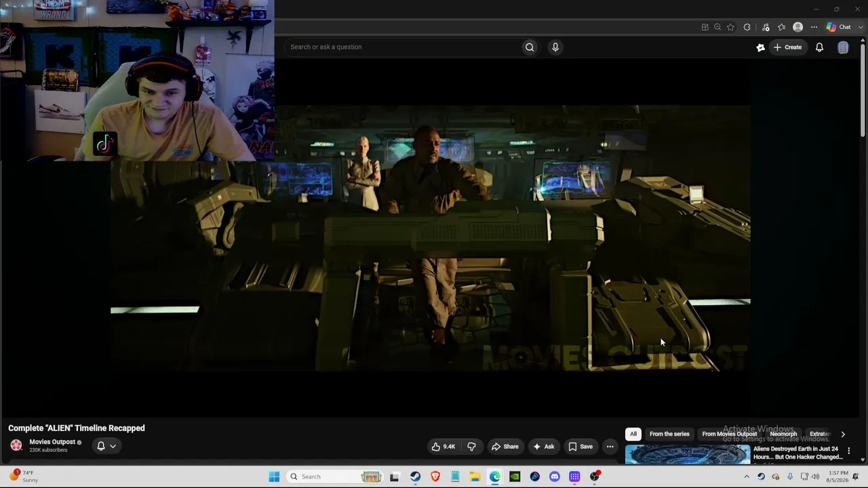This screenshot has width=868, height=488.
Task: Click the Create button
Action: [787, 47]
